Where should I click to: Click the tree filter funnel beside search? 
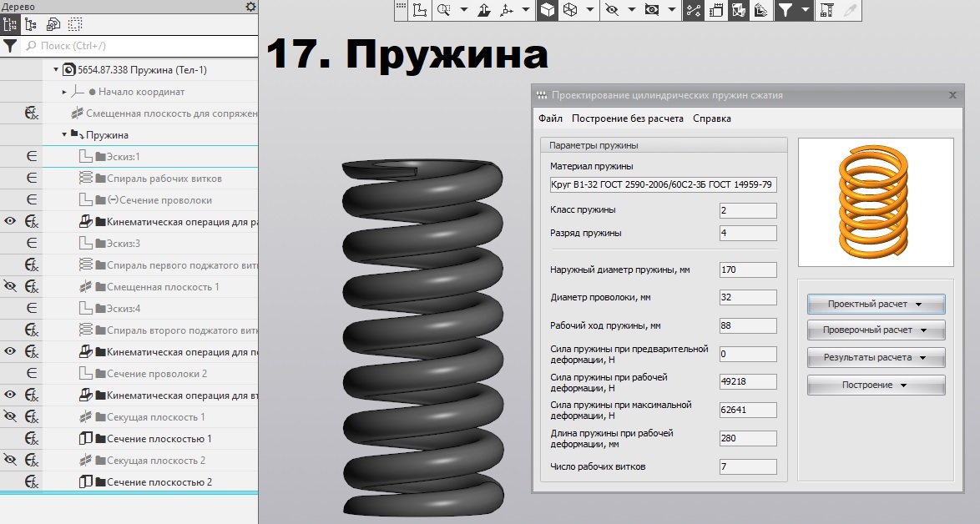(x=10, y=46)
